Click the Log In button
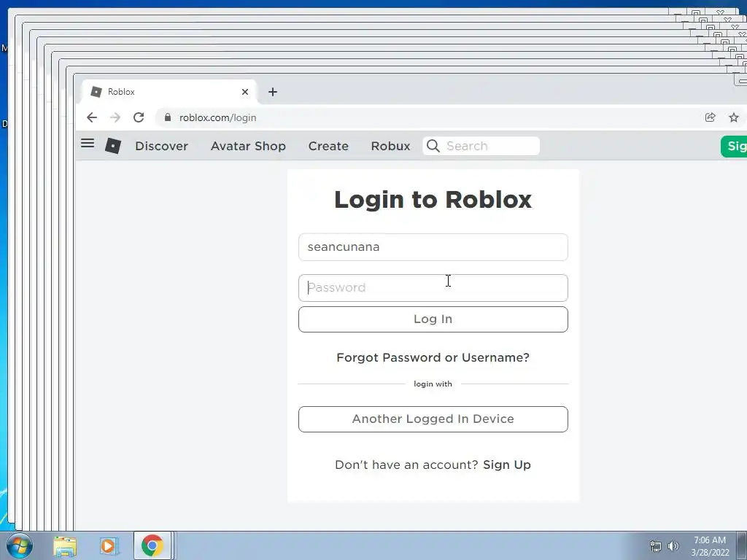Image resolution: width=747 pixels, height=560 pixels. [x=433, y=319]
